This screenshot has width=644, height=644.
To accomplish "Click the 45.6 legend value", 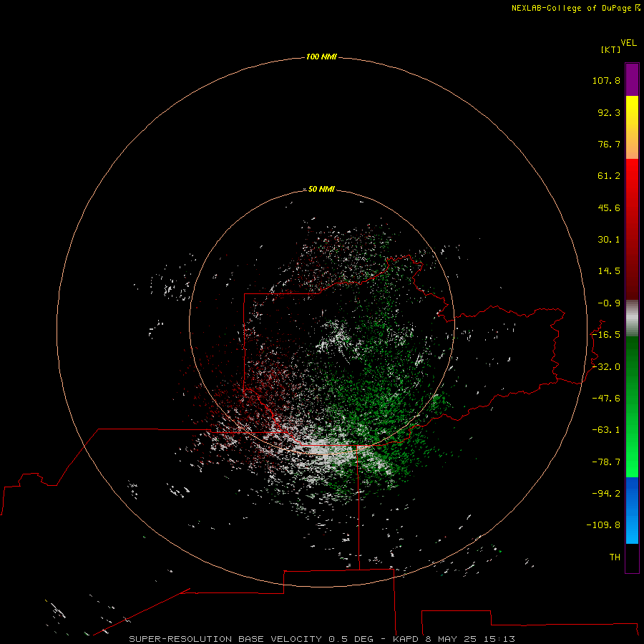I will coord(609,208).
